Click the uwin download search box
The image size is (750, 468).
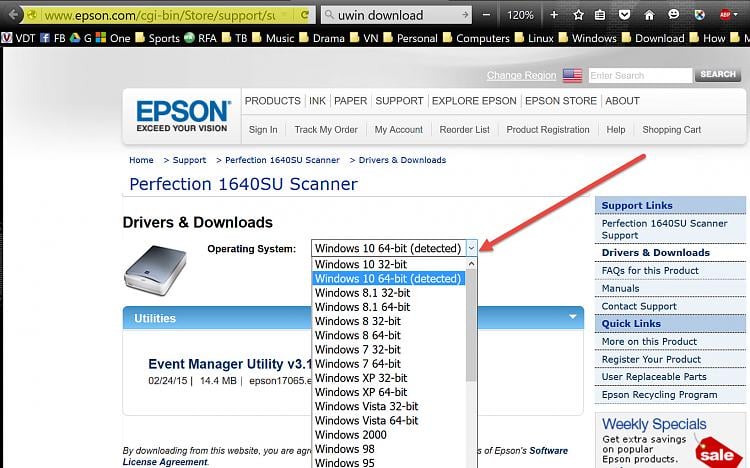(396, 15)
